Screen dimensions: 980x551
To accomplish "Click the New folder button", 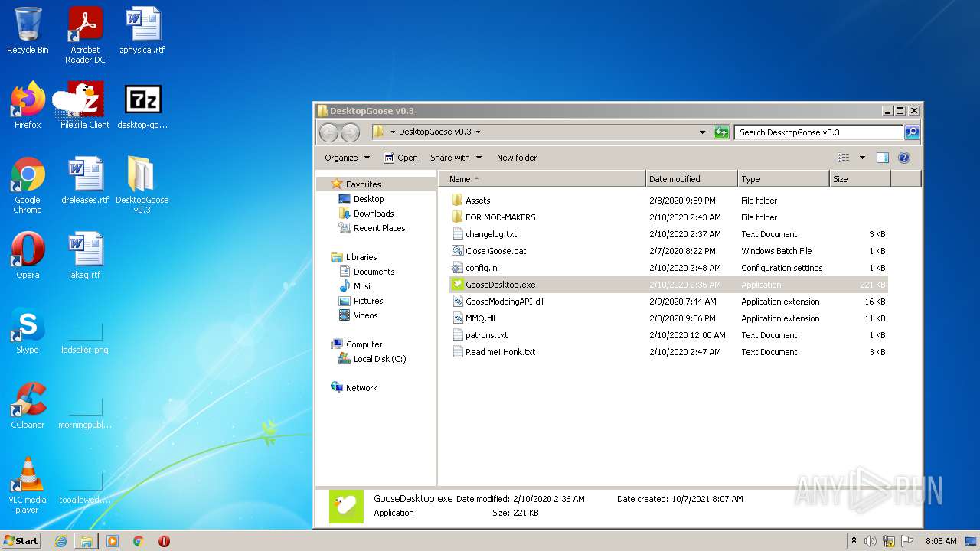I will tap(517, 158).
